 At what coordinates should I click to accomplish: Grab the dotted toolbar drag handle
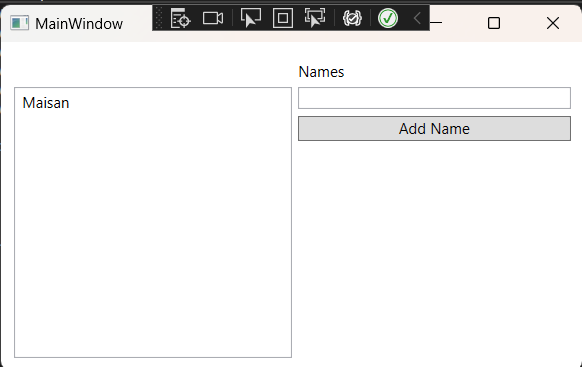pos(158,18)
